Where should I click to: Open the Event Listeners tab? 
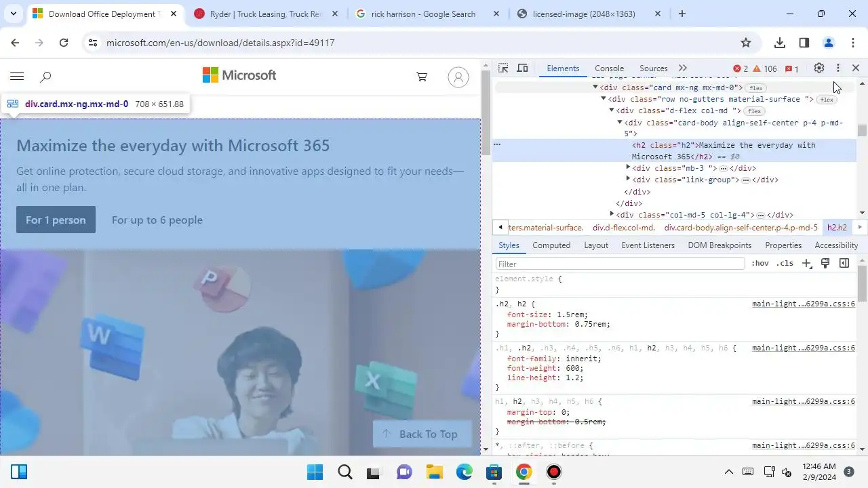coord(648,245)
